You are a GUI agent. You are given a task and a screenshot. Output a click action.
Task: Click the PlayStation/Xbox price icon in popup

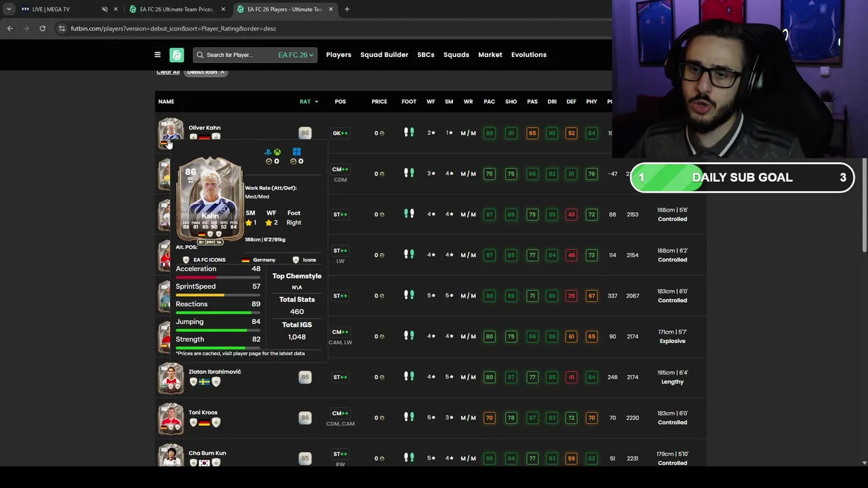click(x=273, y=152)
